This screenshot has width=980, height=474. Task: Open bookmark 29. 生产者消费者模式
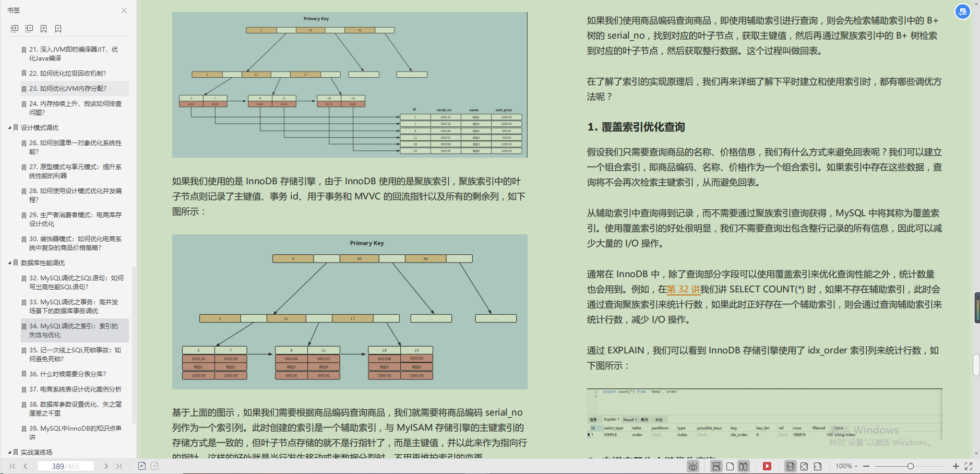coord(74,219)
